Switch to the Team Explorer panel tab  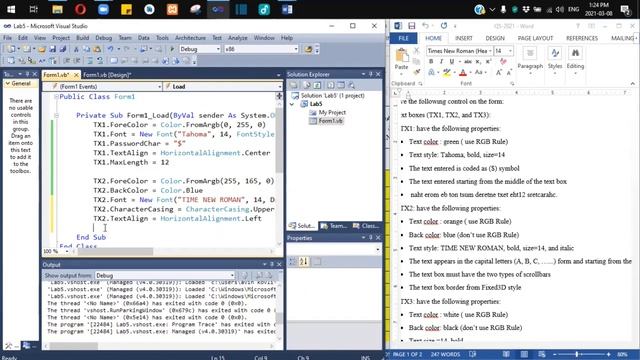334,226
